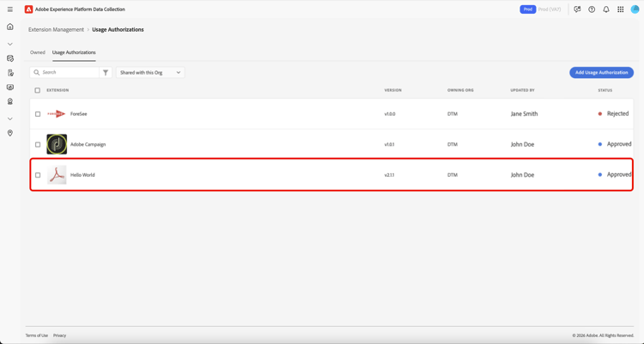Click the Hello World extension logo

57,175
